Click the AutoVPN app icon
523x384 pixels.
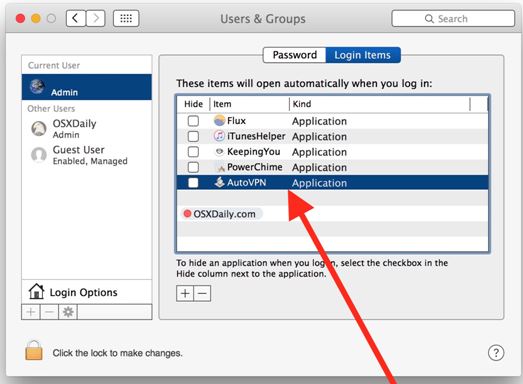pos(219,182)
